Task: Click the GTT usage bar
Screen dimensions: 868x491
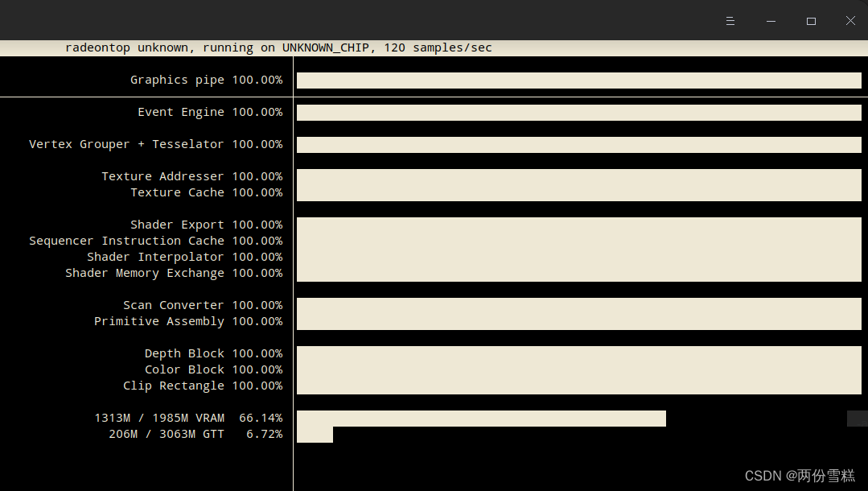Action: pos(315,435)
